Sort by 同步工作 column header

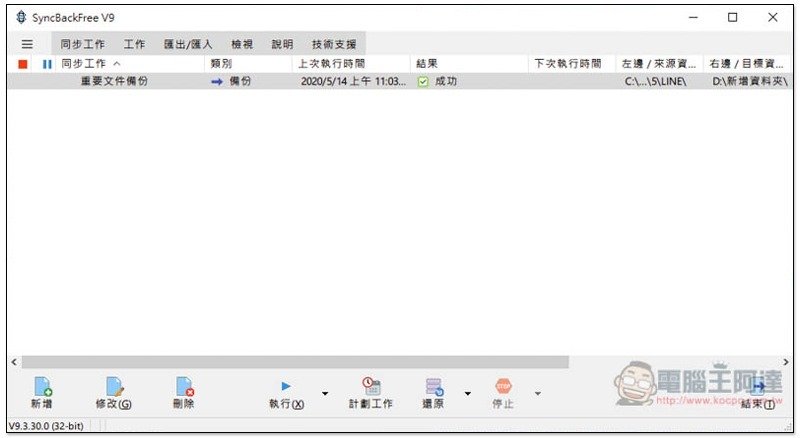[x=130, y=64]
